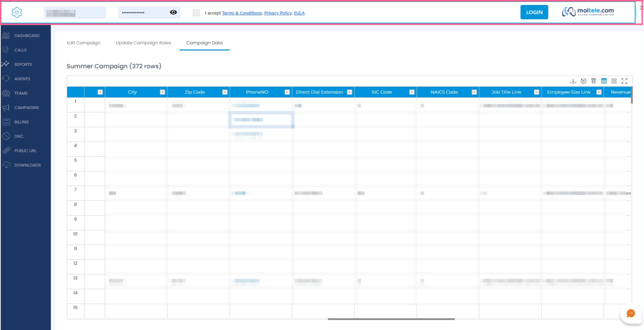Image resolution: width=644 pixels, height=330 pixels.
Task: Open the Terms & Conditions link
Action: tap(242, 13)
